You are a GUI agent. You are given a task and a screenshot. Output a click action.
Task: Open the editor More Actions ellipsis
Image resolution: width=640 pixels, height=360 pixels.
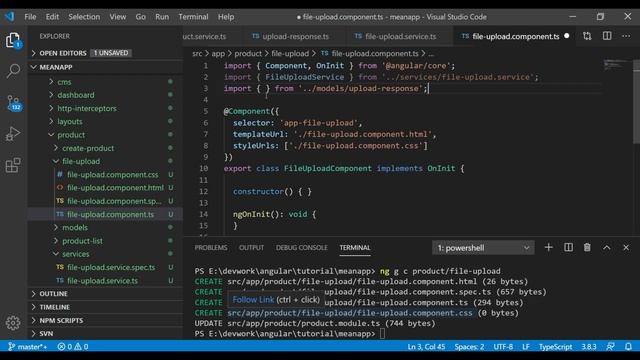(626, 36)
